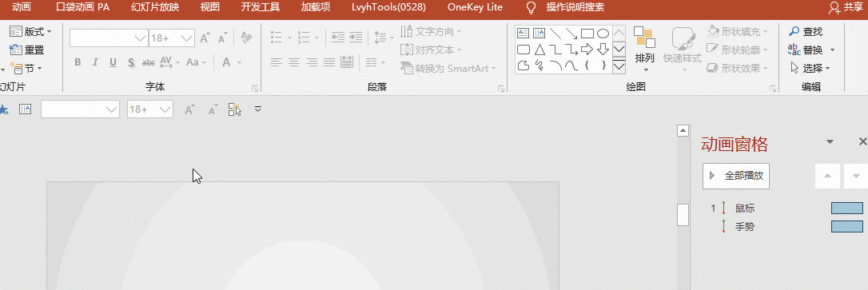Center align the text
Screen dimensions: 868x290
click(x=294, y=62)
